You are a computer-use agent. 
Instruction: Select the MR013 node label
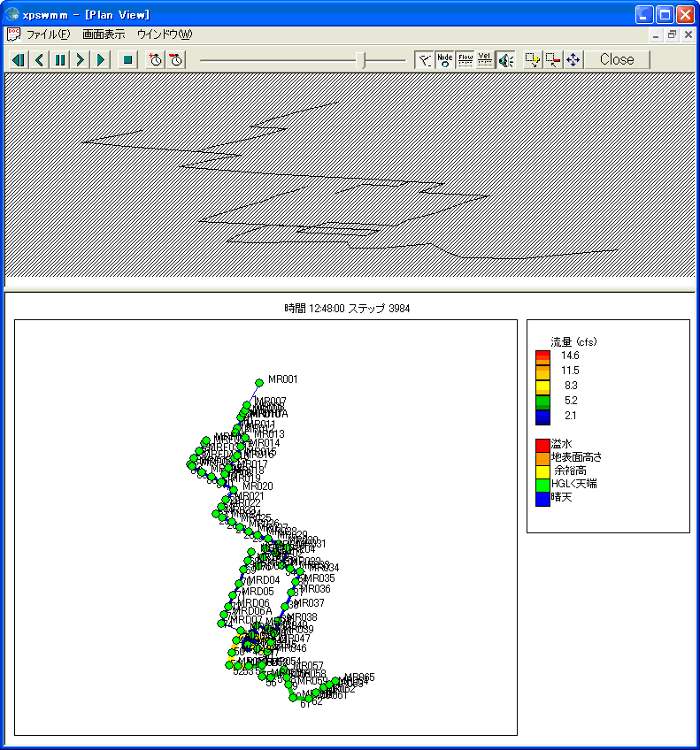tap(269, 434)
